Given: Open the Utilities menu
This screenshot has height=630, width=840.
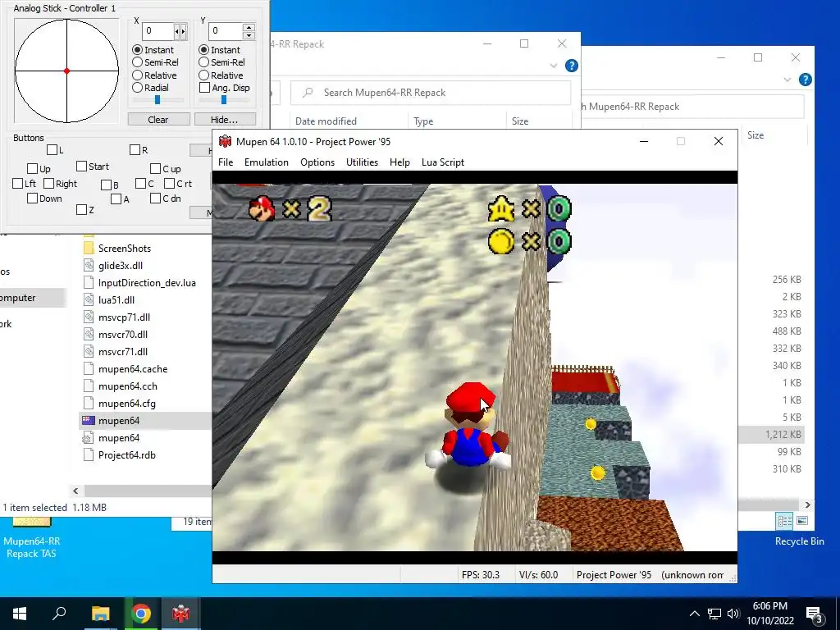Looking at the screenshot, I should point(362,162).
